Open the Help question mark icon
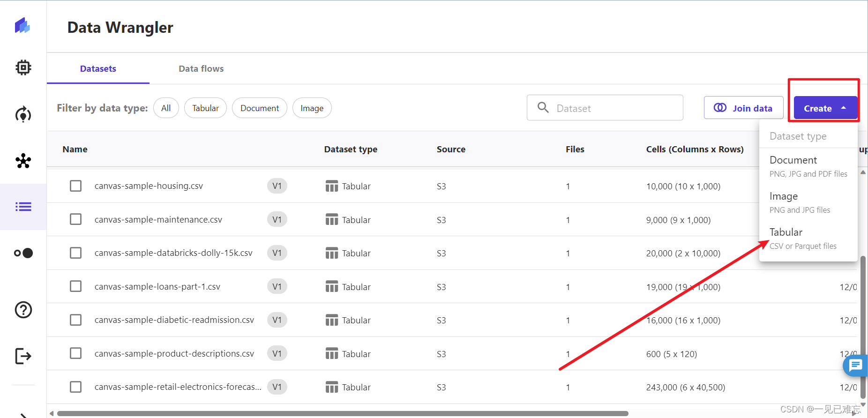The image size is (868, 418). (x=23, y=310)
